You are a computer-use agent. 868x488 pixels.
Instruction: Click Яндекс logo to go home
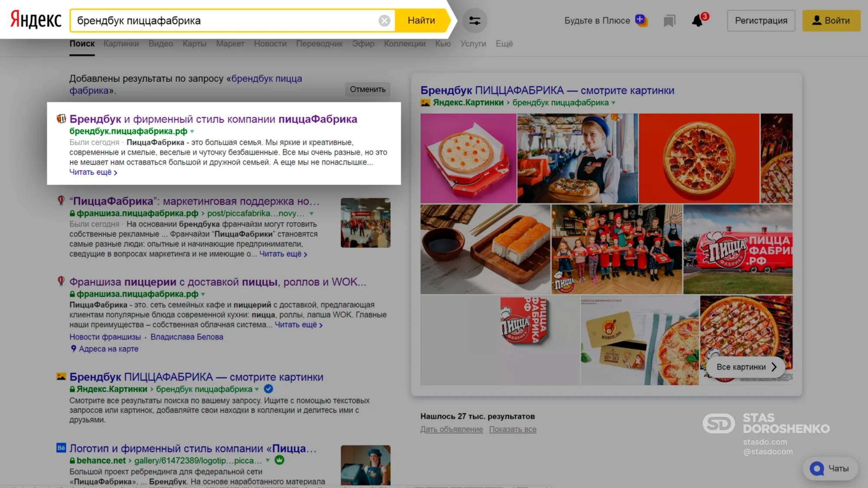[36, 20]
